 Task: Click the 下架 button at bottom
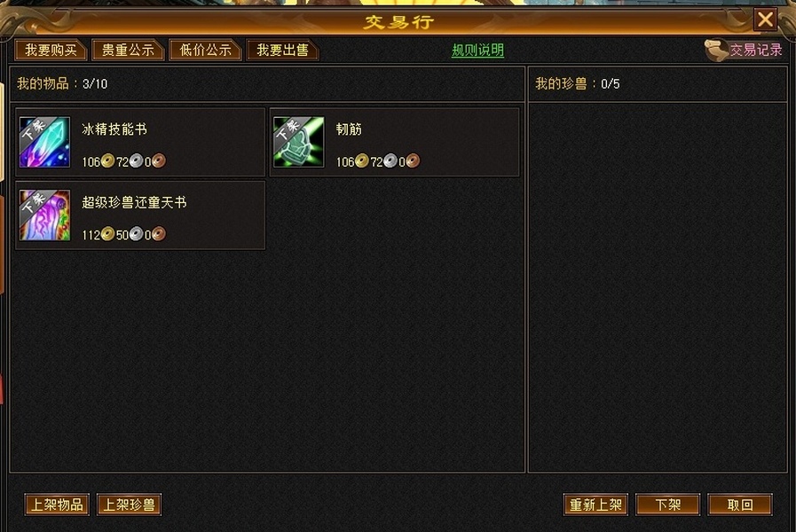[x=667, y=505]
